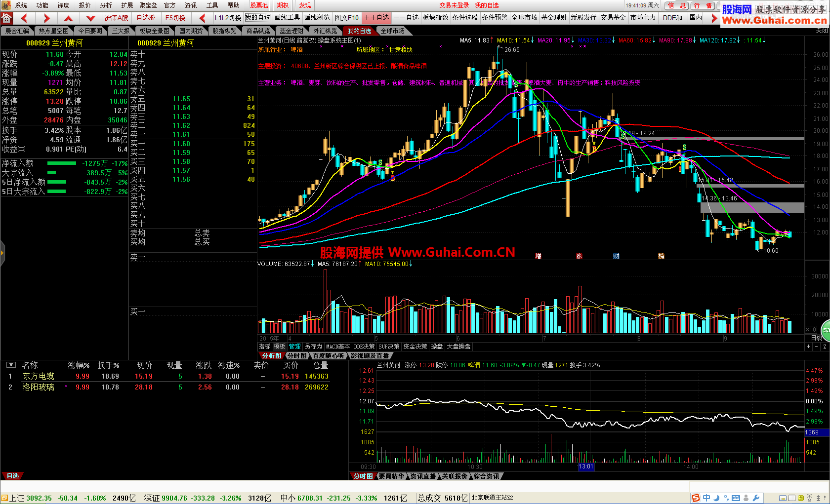830x504 pixels.
Task: Click the 图文F10 toolbar button
Action: (346, 18)
